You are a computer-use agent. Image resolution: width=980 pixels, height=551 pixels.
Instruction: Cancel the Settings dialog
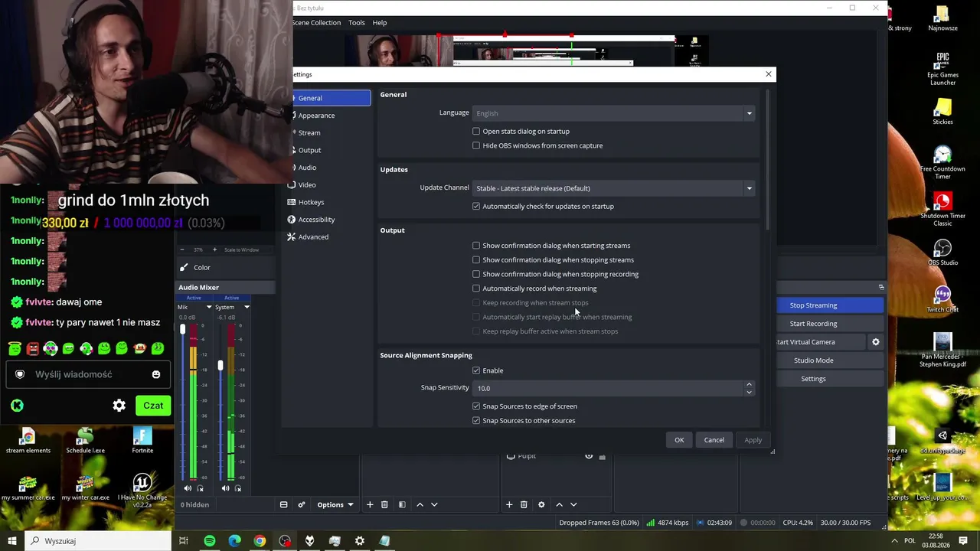coord(714,440)
